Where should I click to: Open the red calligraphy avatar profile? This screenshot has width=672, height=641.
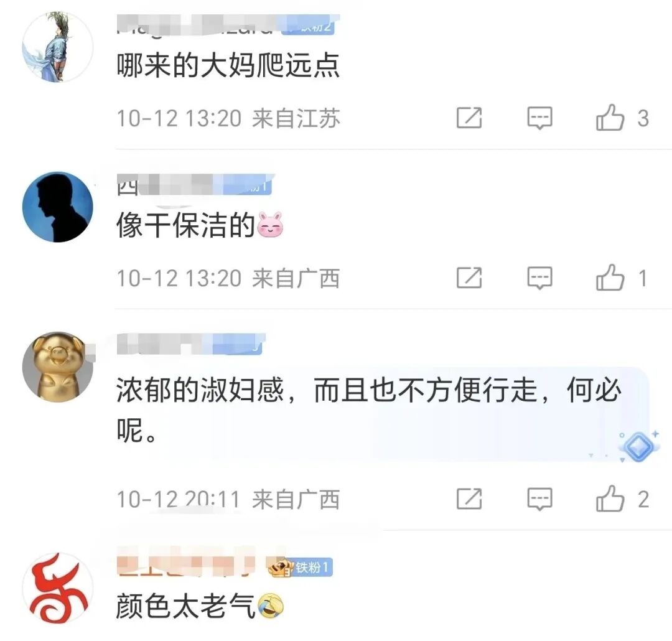pyautogui.click(x=58, y=588)
